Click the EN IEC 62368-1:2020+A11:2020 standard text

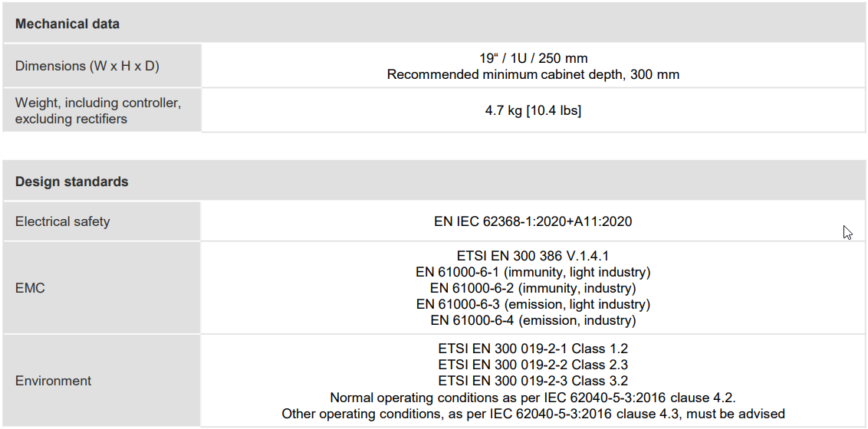click(533, 221)
